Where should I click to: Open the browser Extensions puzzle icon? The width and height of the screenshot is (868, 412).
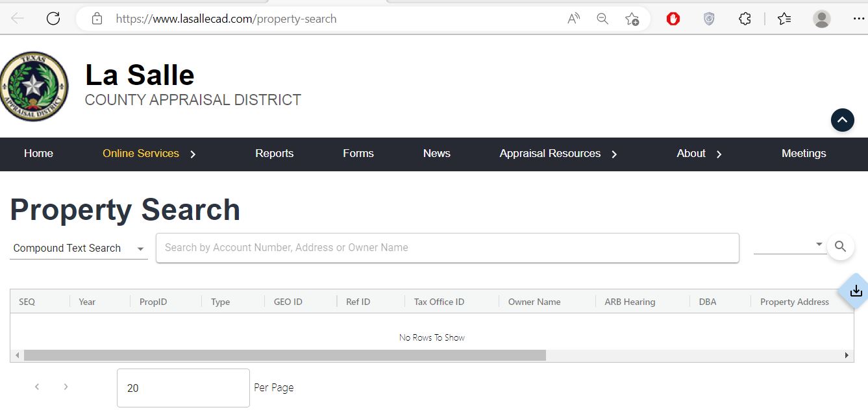[x=744, y=19]
